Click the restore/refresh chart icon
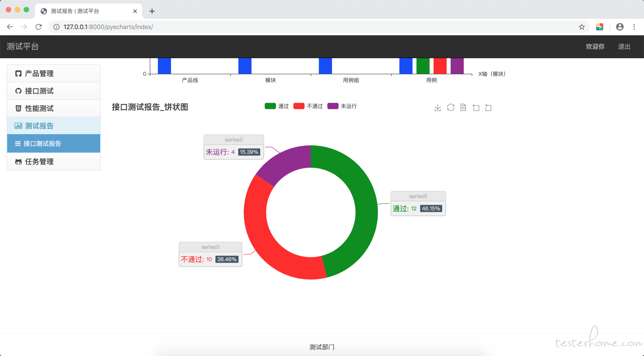 point(450,107)
